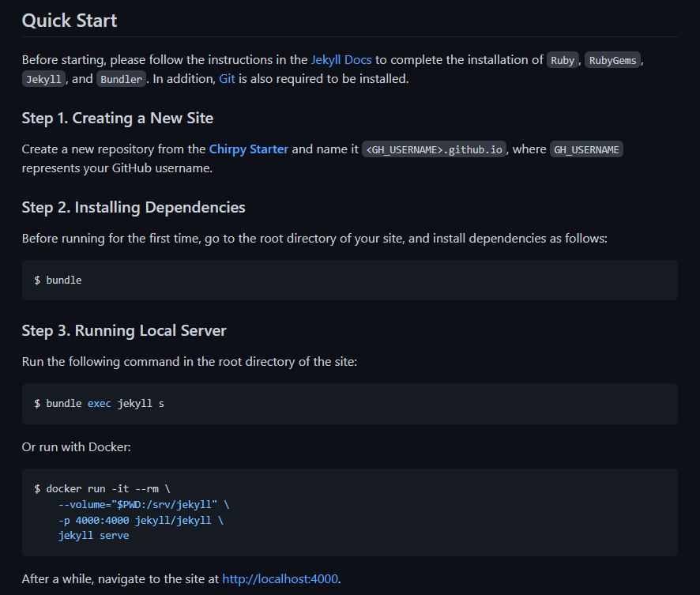
Task: Open the Chirpy Starter link
Action: click(x=249, y=149)
